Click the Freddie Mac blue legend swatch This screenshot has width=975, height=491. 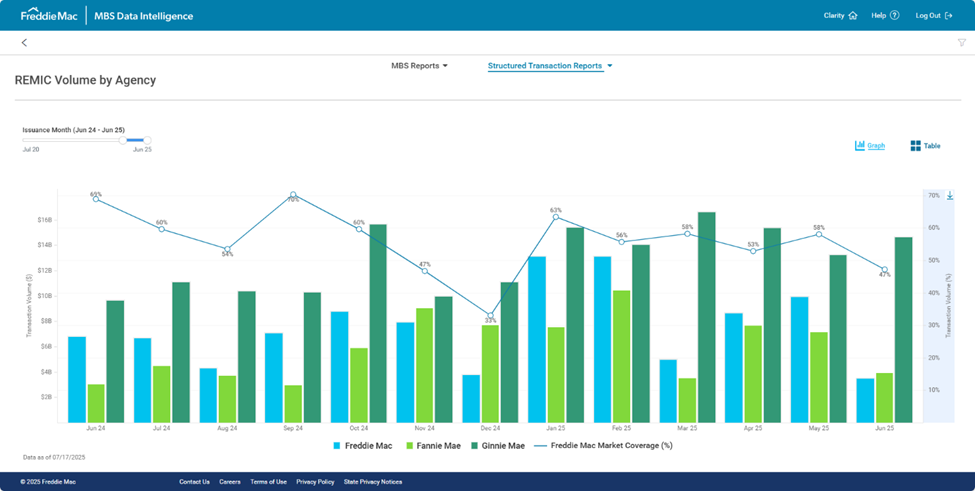337,446
